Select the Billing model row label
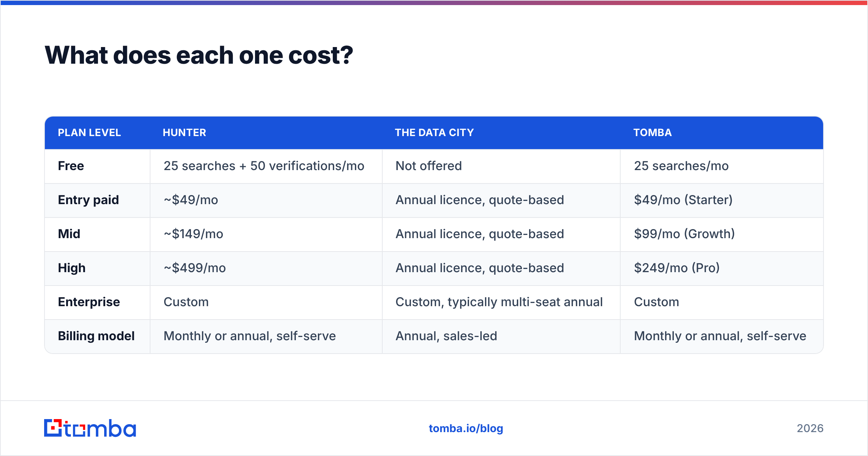Screen dimensions: 868x456 [x=96, y=336]
